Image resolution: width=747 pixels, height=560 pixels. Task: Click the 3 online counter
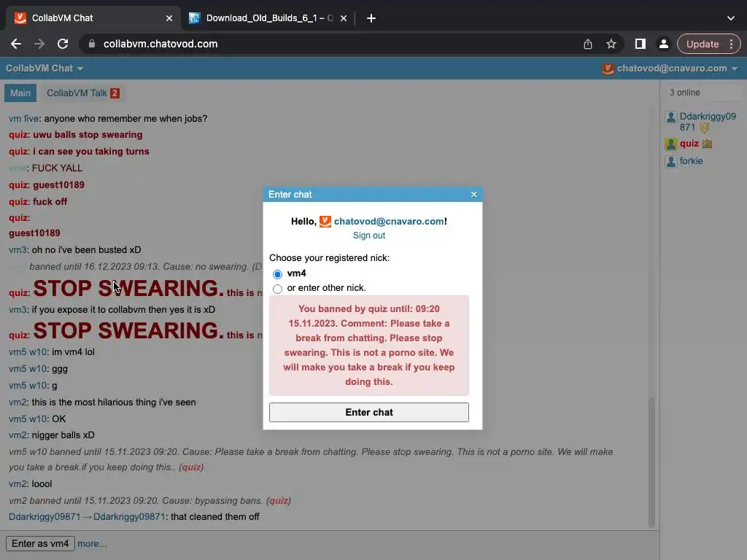(684, 93)
